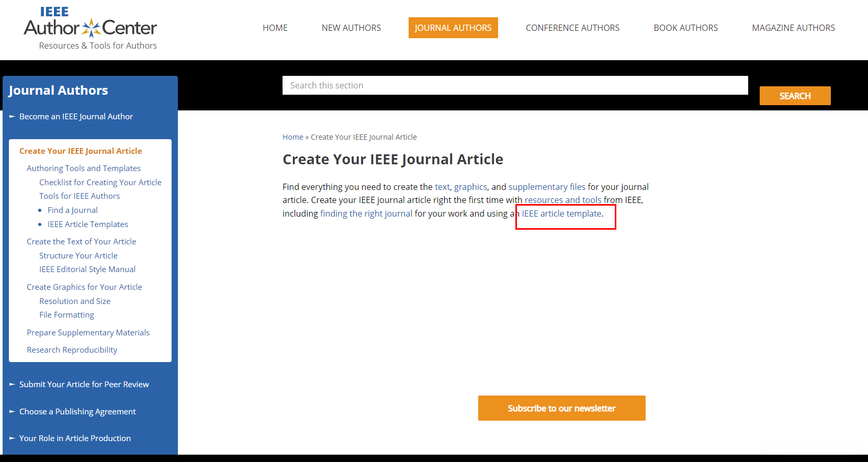Click 'finding the right journal' link
868x462 pixels.
click(366, 213)
